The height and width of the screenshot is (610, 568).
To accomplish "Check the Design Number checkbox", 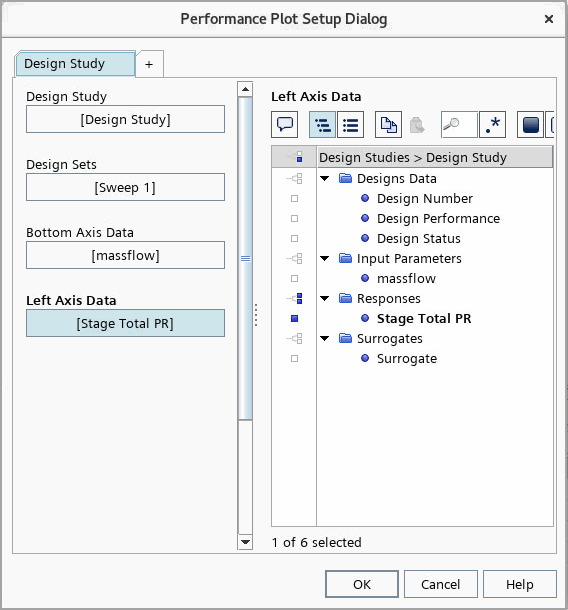I will point(295,199).
